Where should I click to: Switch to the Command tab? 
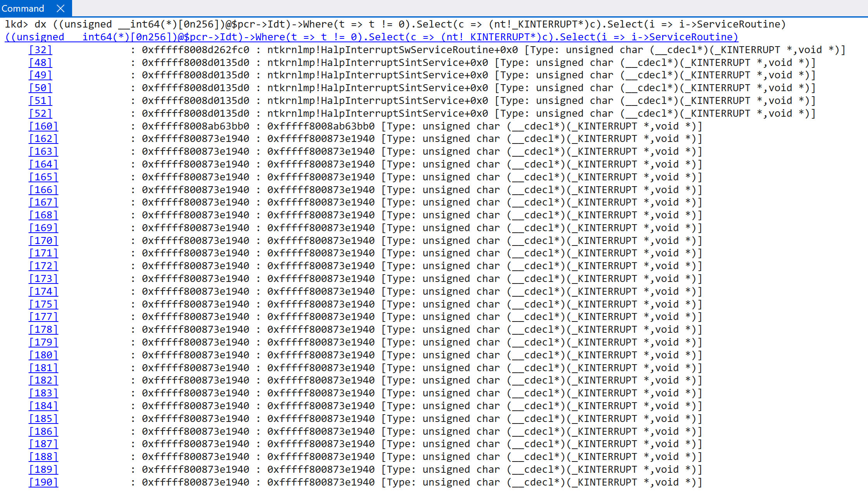click(x=23, y=8)
